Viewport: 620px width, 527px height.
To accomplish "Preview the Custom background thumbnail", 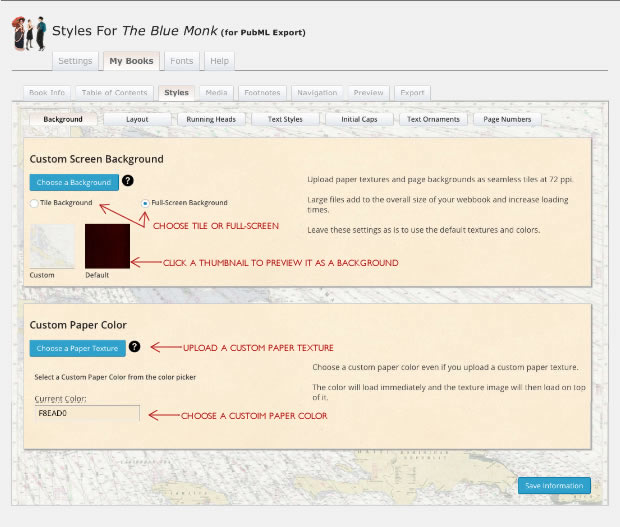I will point(52,245).
